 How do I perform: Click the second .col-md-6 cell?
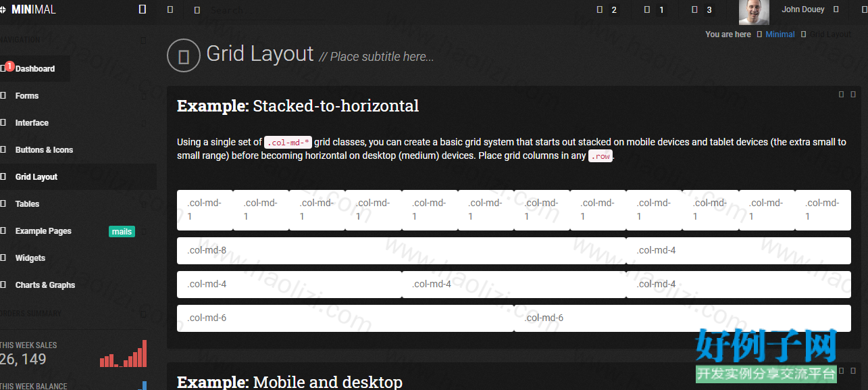click(x=682, y=318)
